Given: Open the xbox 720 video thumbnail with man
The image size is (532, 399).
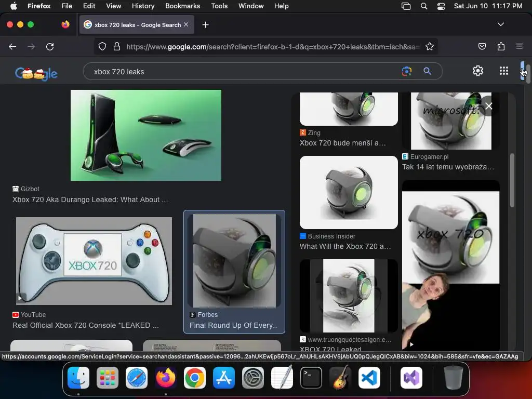Looking at the screenshot, I should click(x=451, y=264).
